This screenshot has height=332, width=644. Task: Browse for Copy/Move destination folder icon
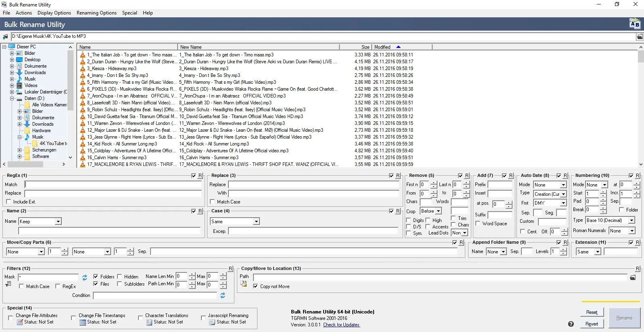click(x=633, y=277)
